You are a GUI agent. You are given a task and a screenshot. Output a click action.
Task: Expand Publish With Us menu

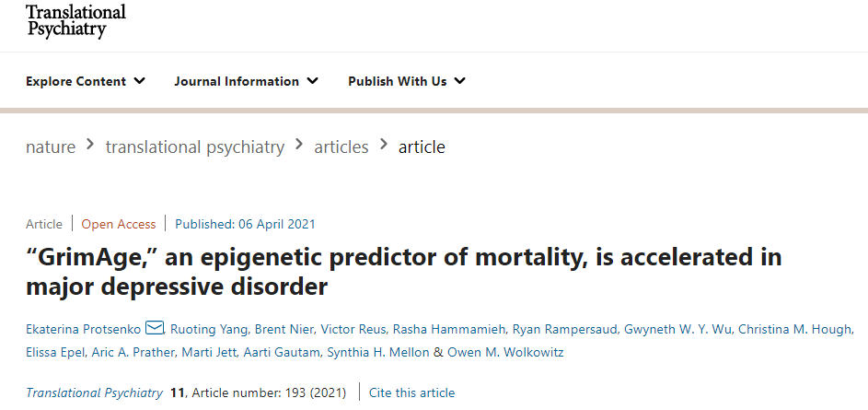[406, 81]
